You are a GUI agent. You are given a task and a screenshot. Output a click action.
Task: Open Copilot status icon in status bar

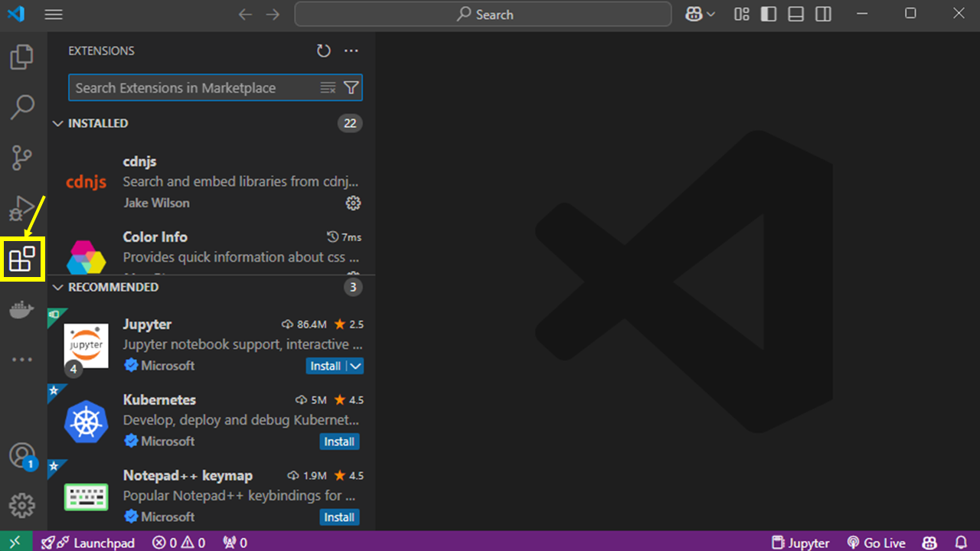(x=930, y=542)
